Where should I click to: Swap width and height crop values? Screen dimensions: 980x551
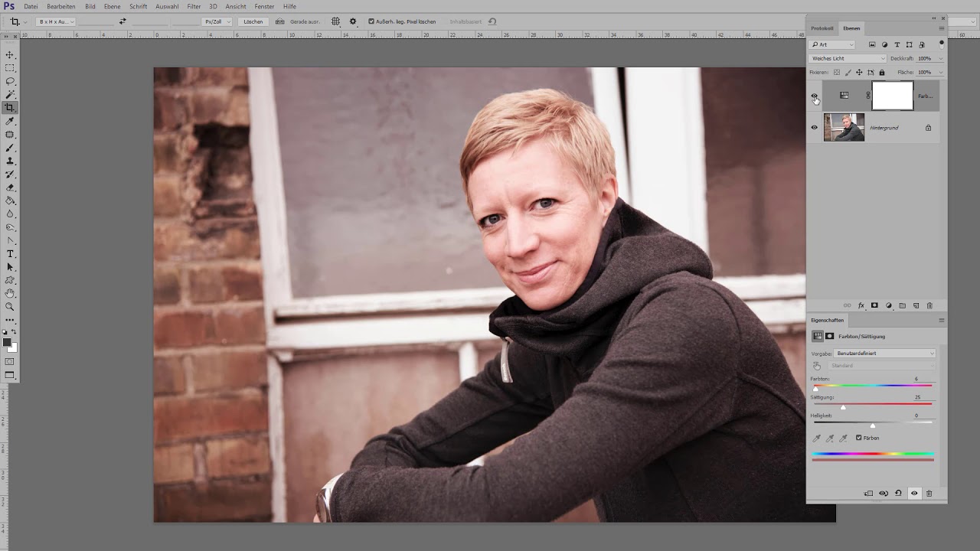click(122, 21)
